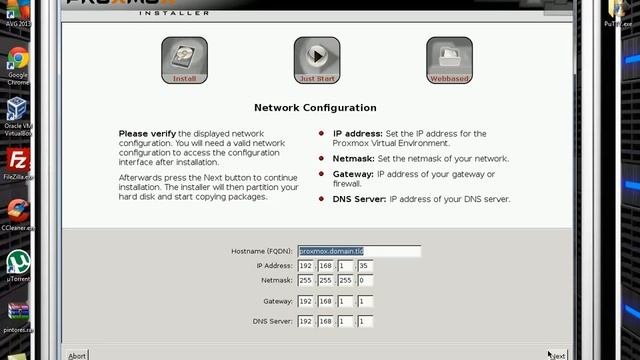Click Netmask first octet field
640x360 pixels.
point(305,280)
